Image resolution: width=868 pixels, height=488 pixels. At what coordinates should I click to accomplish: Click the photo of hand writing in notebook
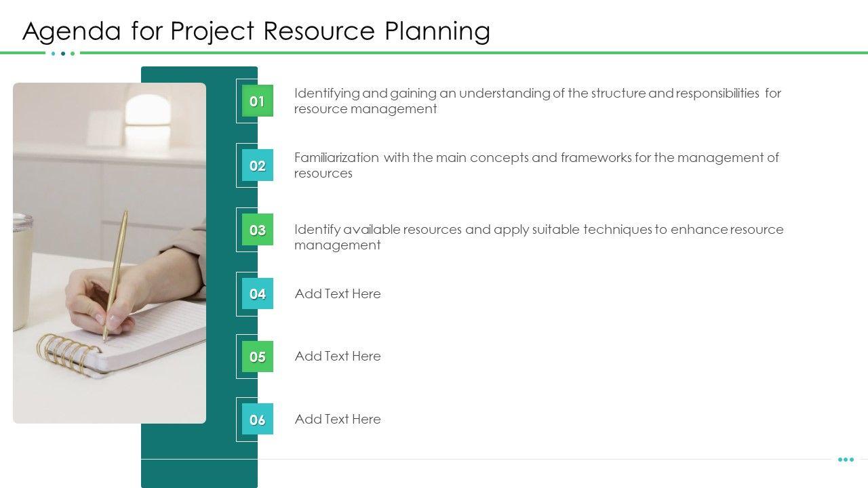(109, 253)
